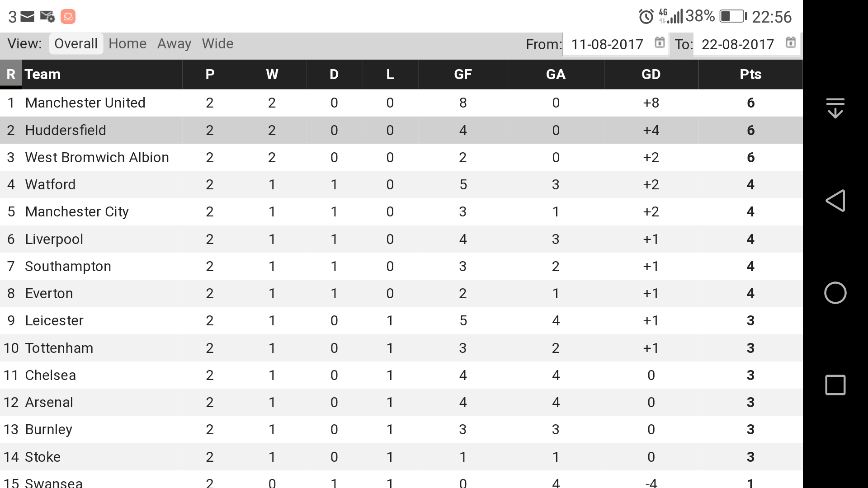Open the From date calendar picker icon
The image size is (868, 488).
click(660, 43)
